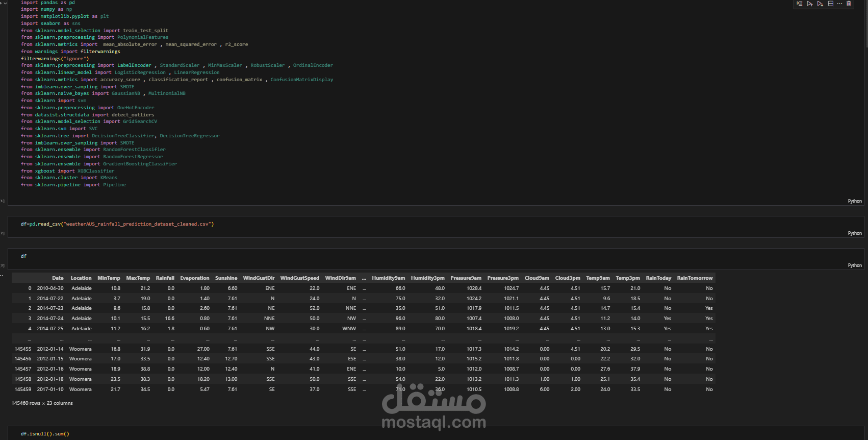The image size is (868, 440).
Task: Select date cell '2010-04-30'
Action: 50,288
